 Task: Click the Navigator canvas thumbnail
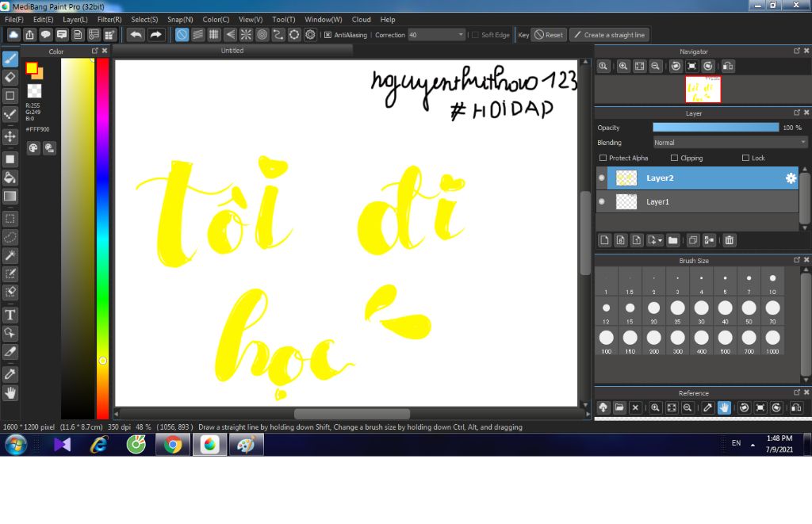point(703,90)
